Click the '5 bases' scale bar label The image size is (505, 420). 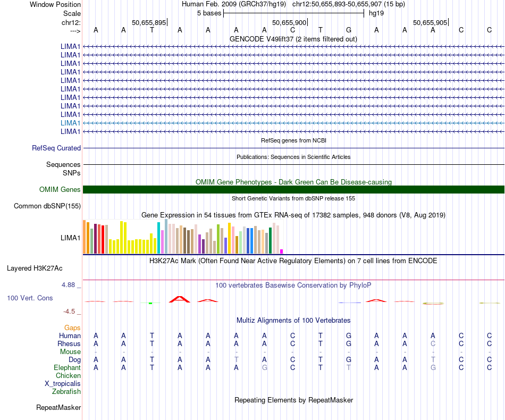tap(209, 13)
